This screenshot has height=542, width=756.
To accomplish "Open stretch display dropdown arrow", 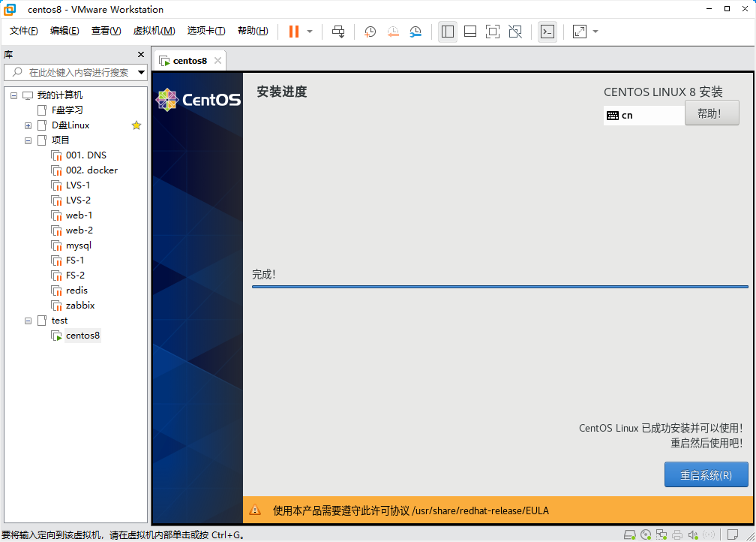I will 595,32.
